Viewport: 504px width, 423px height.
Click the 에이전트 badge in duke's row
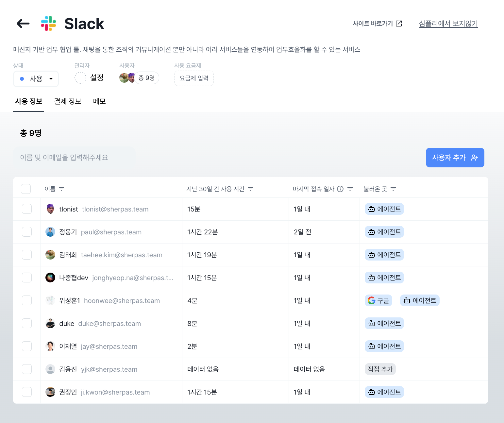[x=384, y=323]
